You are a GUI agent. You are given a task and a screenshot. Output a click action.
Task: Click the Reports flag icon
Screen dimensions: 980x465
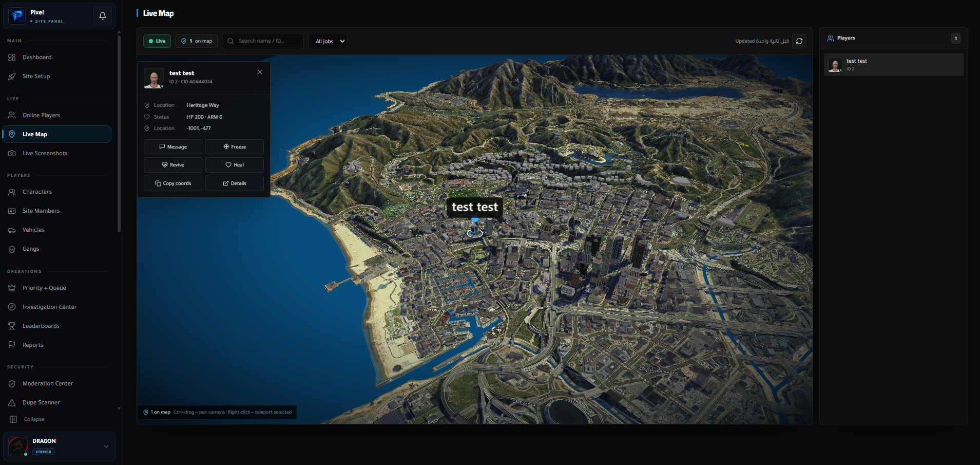[12, 345]
